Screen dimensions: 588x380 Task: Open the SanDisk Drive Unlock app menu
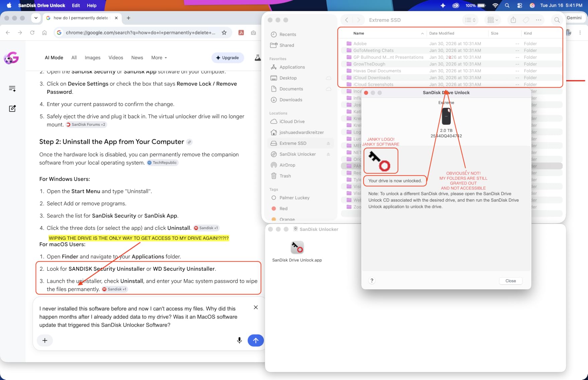[42, 5]
